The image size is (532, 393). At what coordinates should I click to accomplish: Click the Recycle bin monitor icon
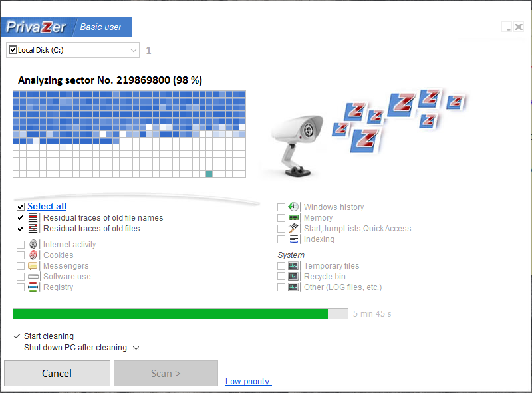tap(293, 276)
